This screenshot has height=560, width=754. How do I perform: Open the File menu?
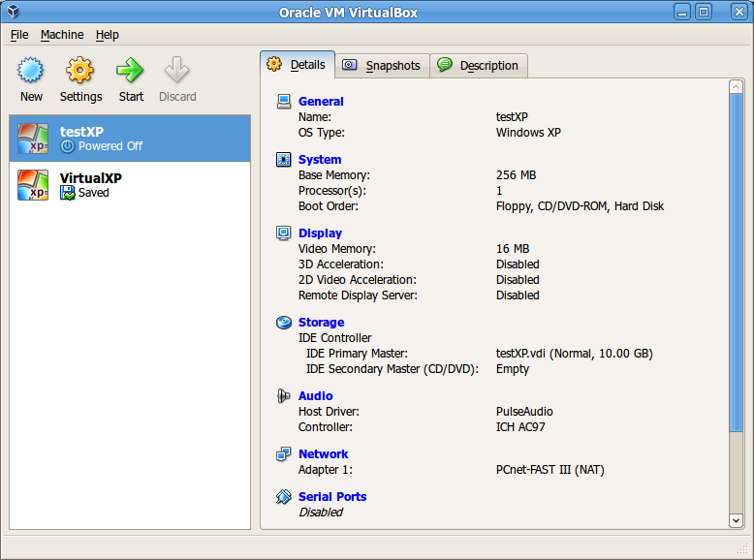click(x=19, y=35)
